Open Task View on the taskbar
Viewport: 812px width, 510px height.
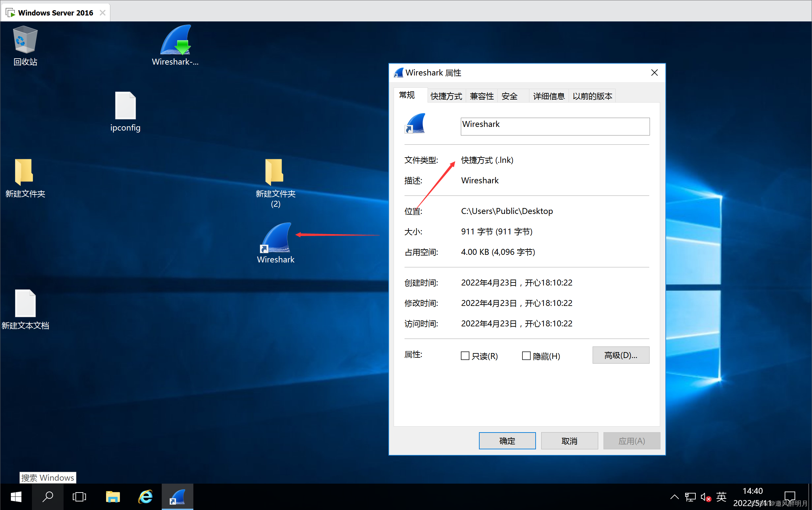79,497
